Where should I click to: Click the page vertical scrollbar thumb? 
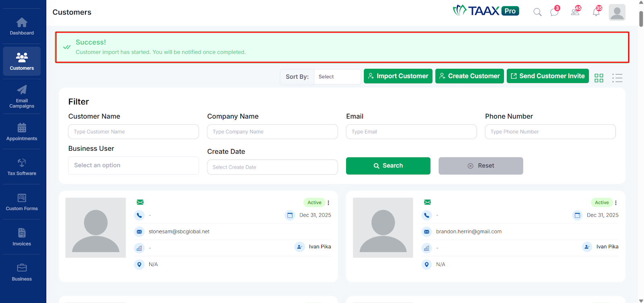pyautogui.click(x=641, y=18)
